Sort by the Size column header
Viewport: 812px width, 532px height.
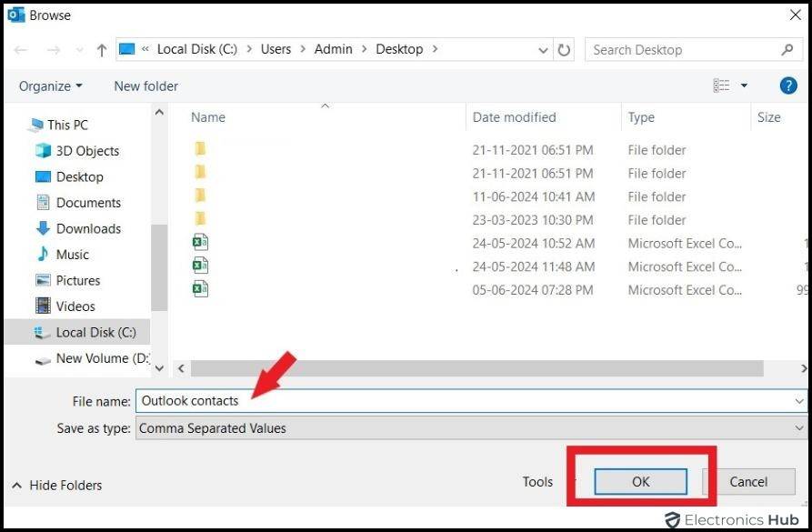coord(769,117)
